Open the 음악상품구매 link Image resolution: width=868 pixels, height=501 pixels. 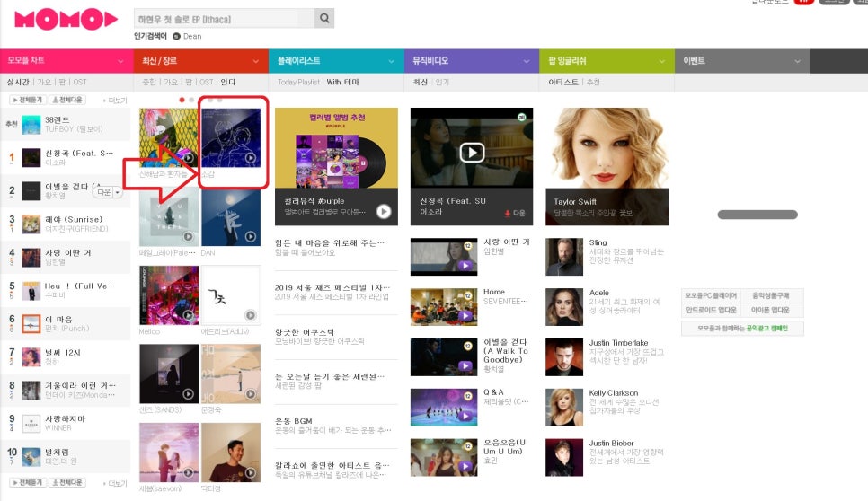pyautogui.click(x=771, y=296)
